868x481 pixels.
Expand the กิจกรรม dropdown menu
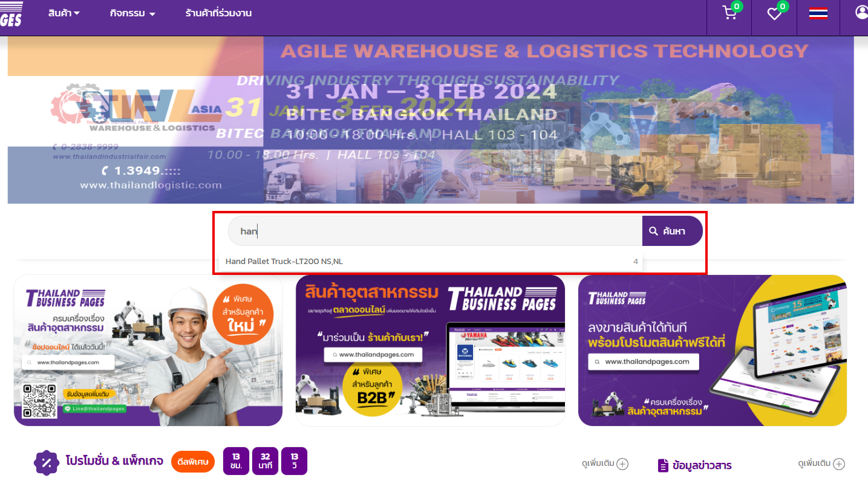pyautogui.click(x=133, y=13)
